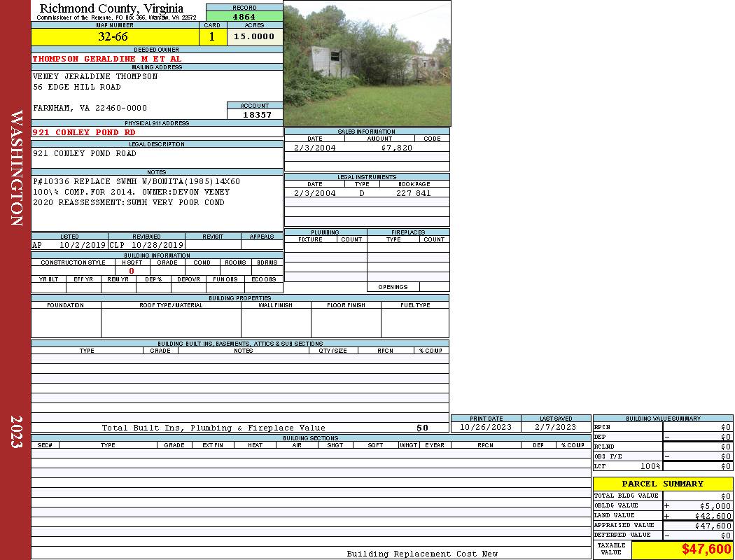Click the acres value 15.0000
The image size is (735, 560).
click(x=254, y=37)
